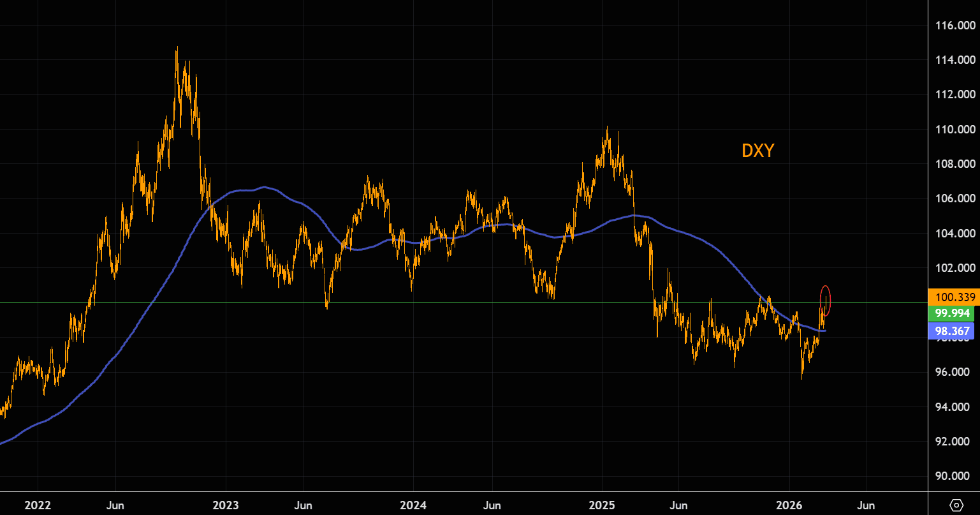This screenshot has width=980, height=515.
Task: Click the green 99.994 price tag
Action: point(954,313)
